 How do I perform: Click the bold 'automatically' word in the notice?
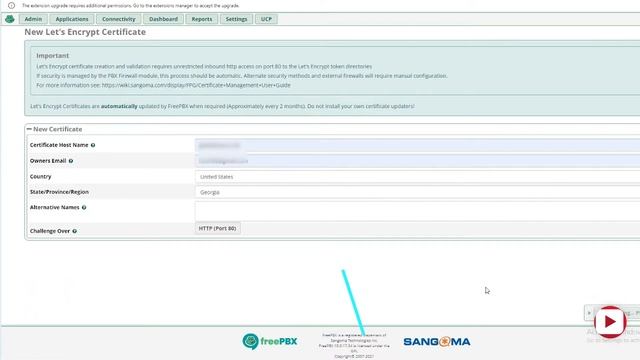(x=119, y=106)
